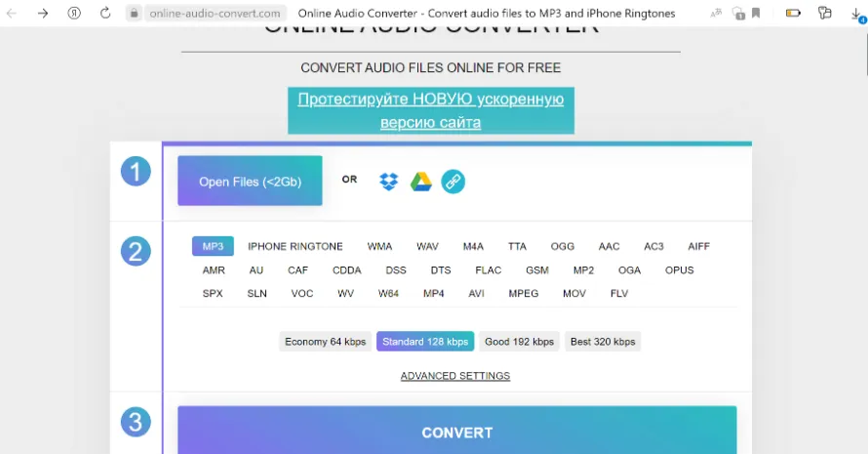
Task: Select the MP3 format tab
Action: (x=214, y=246)
